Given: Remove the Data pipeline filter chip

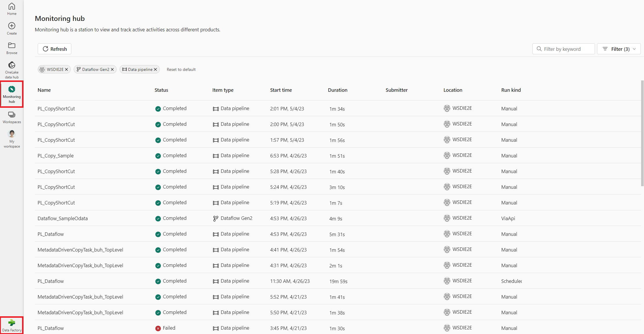Looking at the screenshot, I should click(155, 69).
